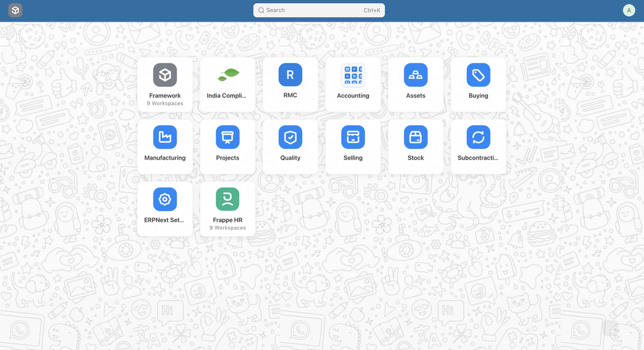The image size is (644, 350).
Task: Click the Buying tag icon
Action: [x=478, y=75]
